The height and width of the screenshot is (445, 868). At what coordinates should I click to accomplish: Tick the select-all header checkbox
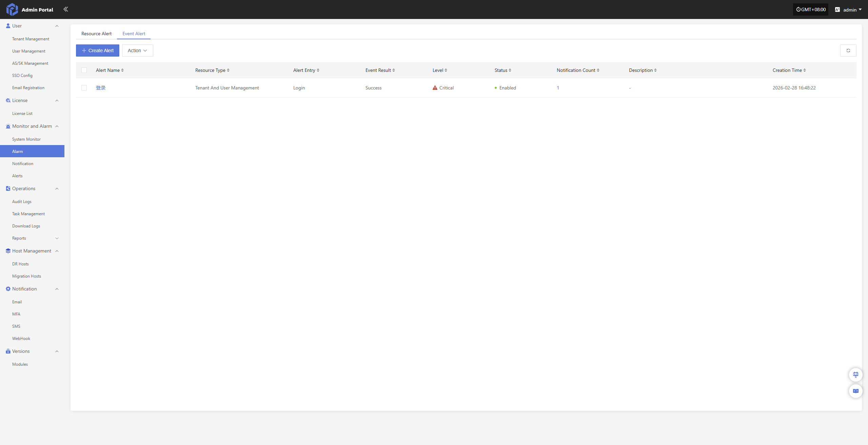[x=84, y=70]
